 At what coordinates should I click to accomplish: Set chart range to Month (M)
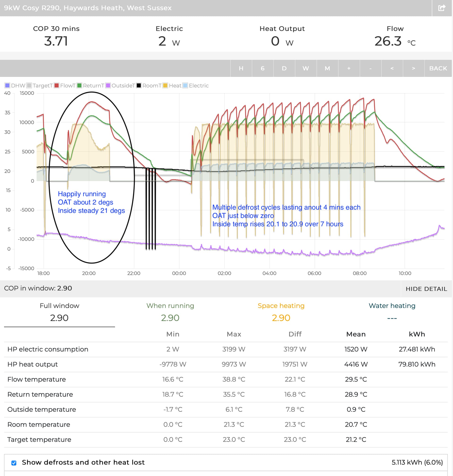pos(327,68)
